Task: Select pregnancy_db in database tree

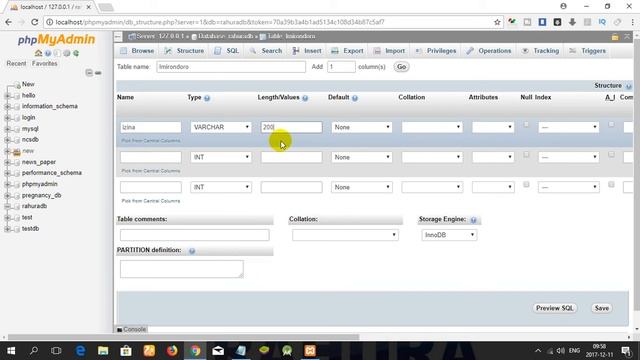Action: (41, 196)
